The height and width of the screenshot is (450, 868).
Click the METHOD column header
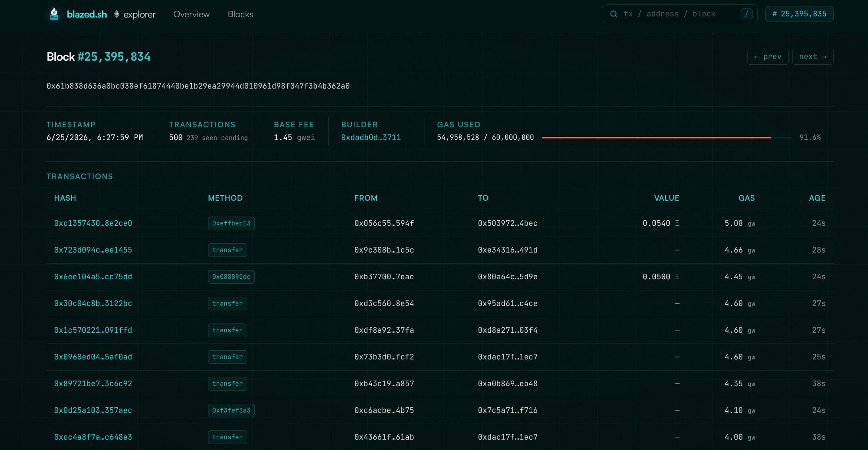coord(225,198)
